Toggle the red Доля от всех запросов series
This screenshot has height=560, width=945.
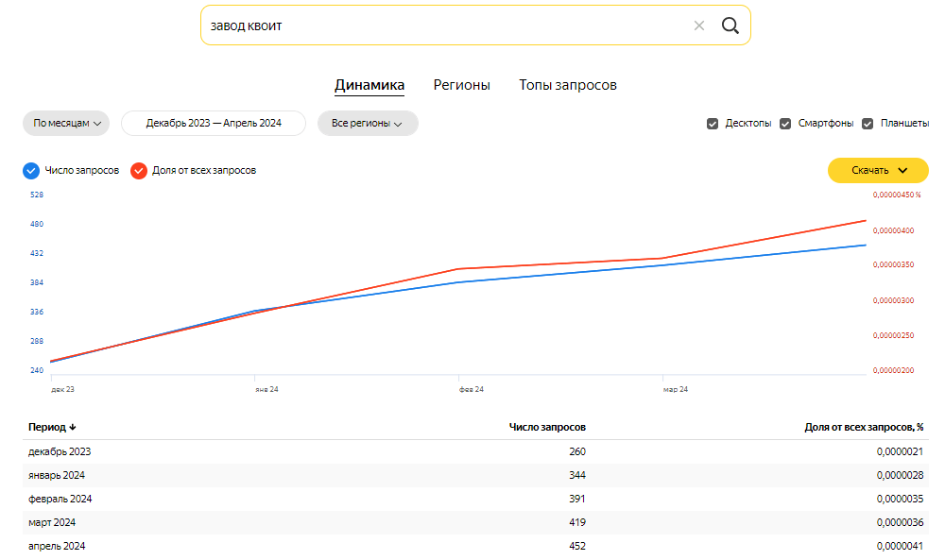point(139,170)
